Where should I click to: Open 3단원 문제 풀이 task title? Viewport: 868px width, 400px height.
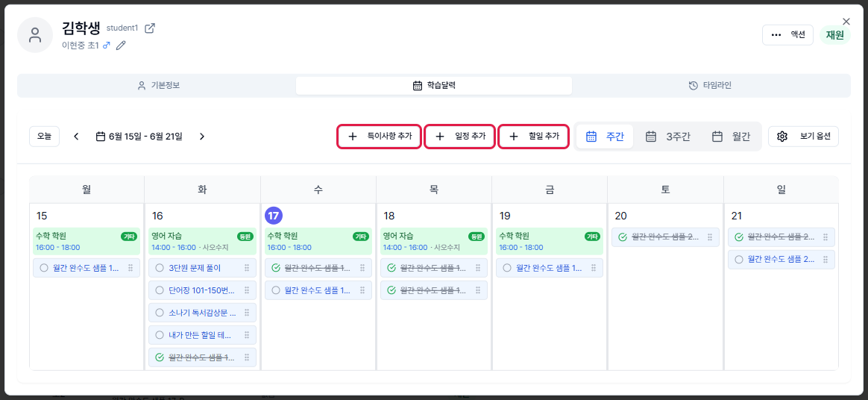[195, 268]
